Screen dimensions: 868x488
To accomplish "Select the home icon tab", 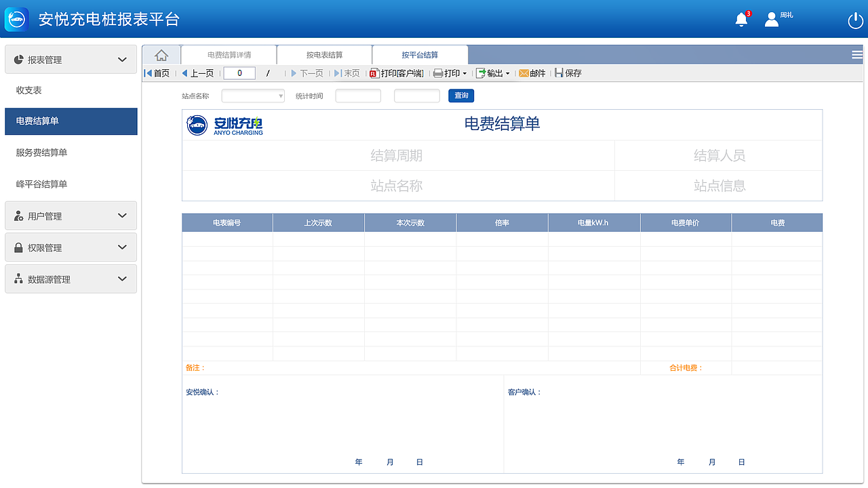I will pyautogui.click(x=161, y=54).
